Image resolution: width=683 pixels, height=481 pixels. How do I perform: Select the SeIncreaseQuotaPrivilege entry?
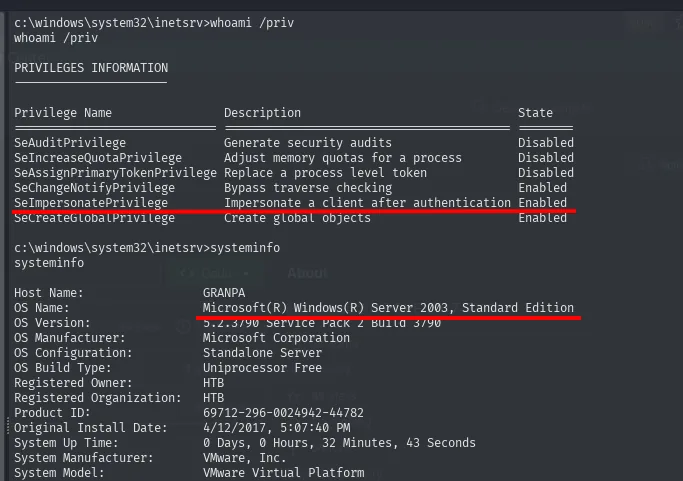click(98, 158)
